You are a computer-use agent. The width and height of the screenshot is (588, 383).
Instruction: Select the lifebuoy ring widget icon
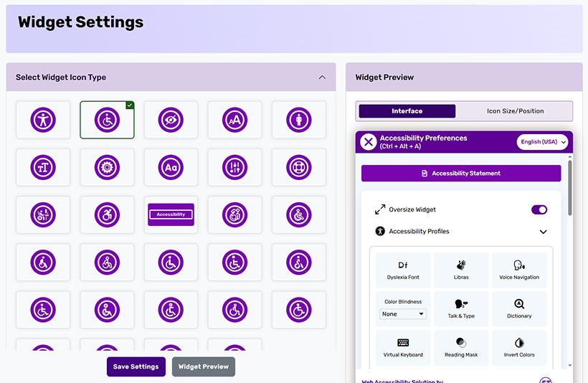pyautogui.click(x=299, y=167)
